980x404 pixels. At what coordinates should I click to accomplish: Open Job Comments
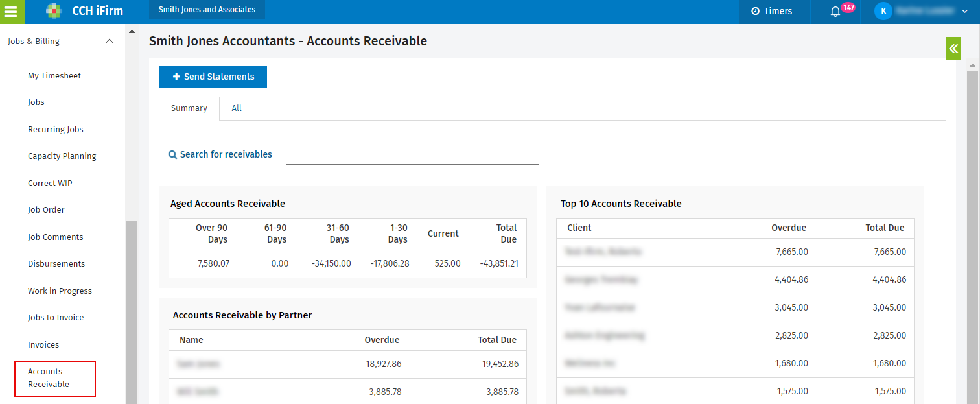tap(56, 237)
